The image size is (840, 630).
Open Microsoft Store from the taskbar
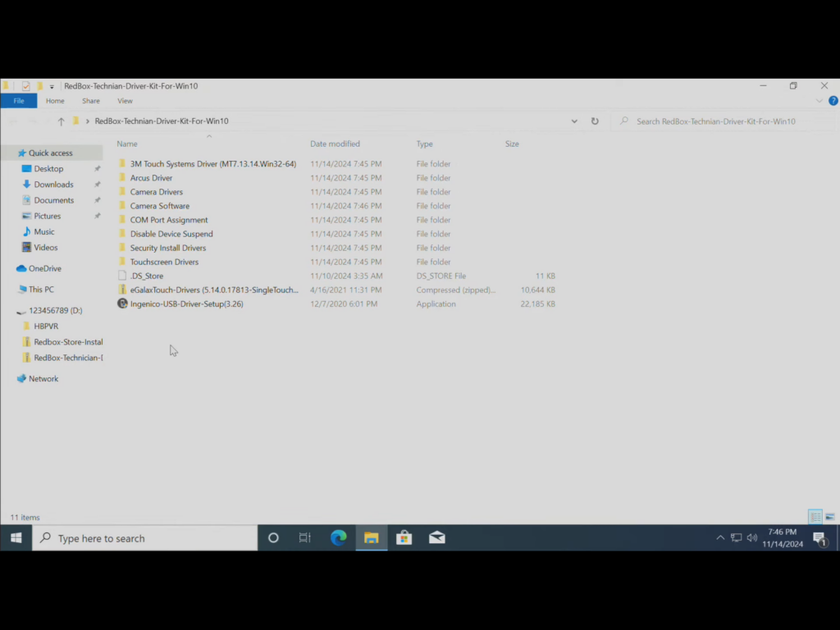[x=404, y=538]
